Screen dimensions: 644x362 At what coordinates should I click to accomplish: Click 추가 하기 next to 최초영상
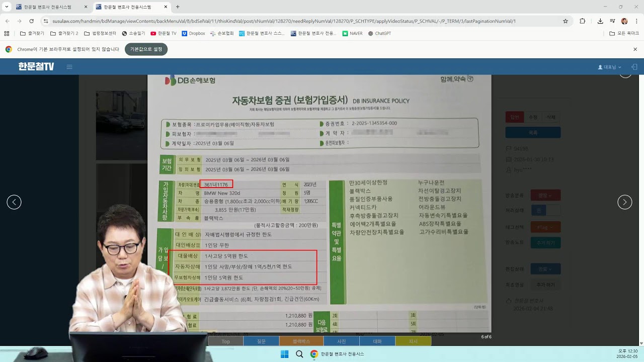tap(545, 285)
